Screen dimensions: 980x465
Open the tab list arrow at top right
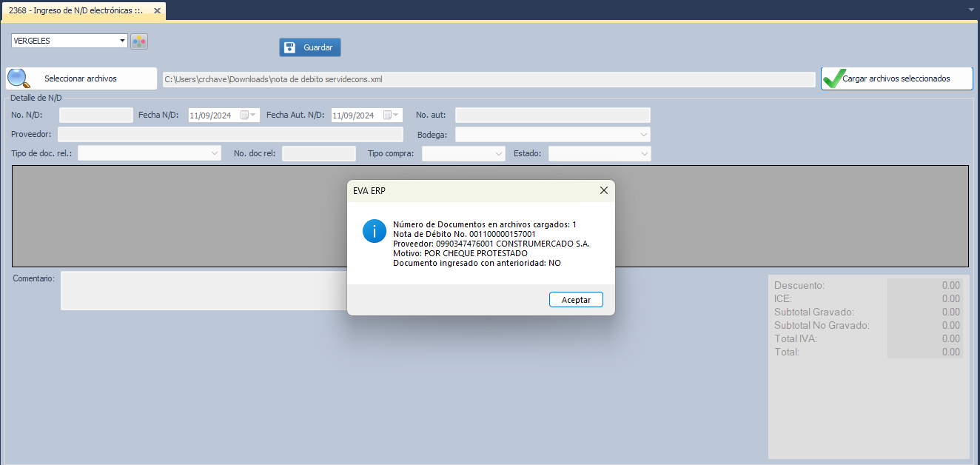point(970,10)
